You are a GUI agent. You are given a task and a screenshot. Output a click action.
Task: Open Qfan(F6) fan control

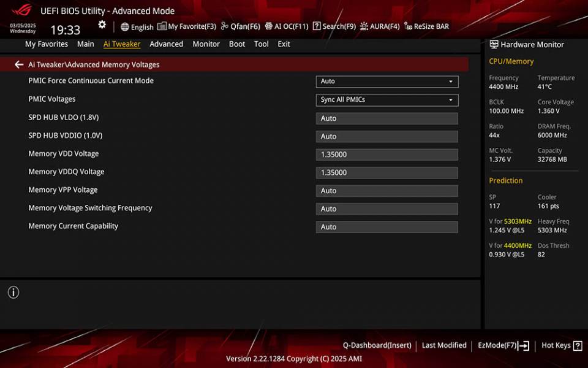point(240,26)
